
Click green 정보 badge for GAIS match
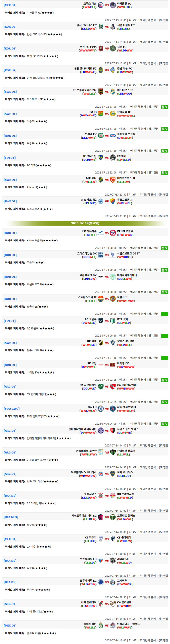coord(165,129)
